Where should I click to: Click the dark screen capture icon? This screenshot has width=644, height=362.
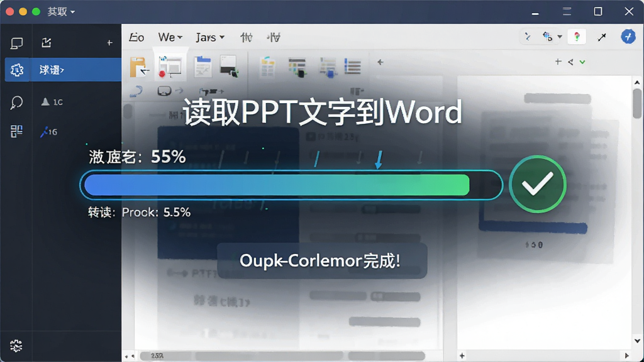point(229,66)
